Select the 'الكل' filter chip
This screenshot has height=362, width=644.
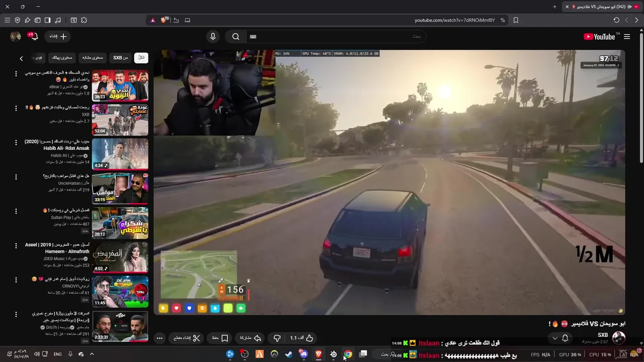(x=141, y=58)
